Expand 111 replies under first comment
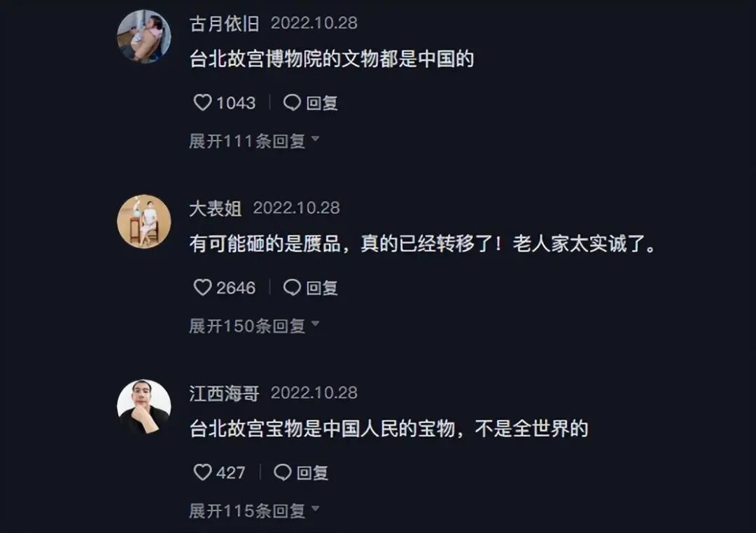Screen dimensions: 756x533 click(254, 141)
